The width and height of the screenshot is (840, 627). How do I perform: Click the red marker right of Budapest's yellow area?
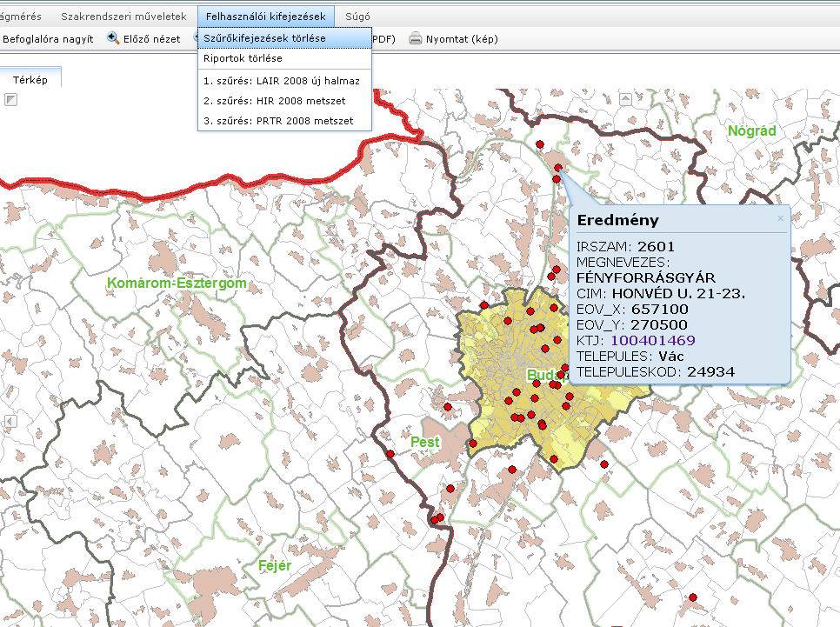(x=604, y=465)
